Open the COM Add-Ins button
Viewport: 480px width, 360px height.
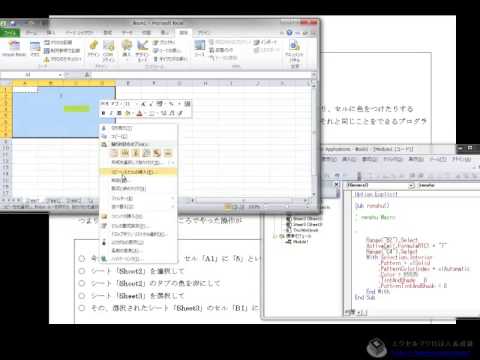pos(108,51)
